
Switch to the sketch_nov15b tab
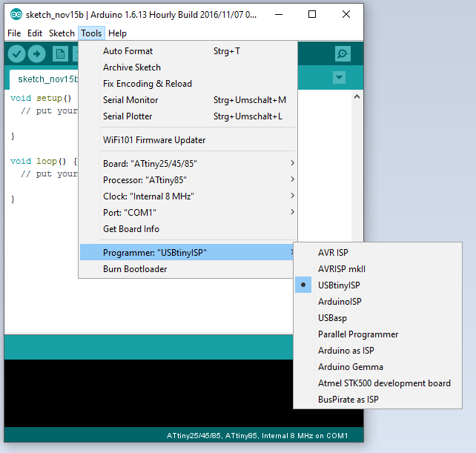click(44, 79)
